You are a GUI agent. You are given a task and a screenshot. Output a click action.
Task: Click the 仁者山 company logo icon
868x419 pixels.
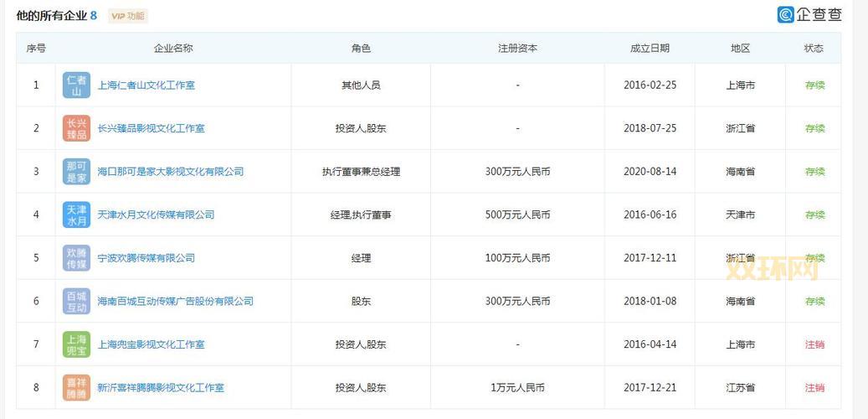pos(76,85)
